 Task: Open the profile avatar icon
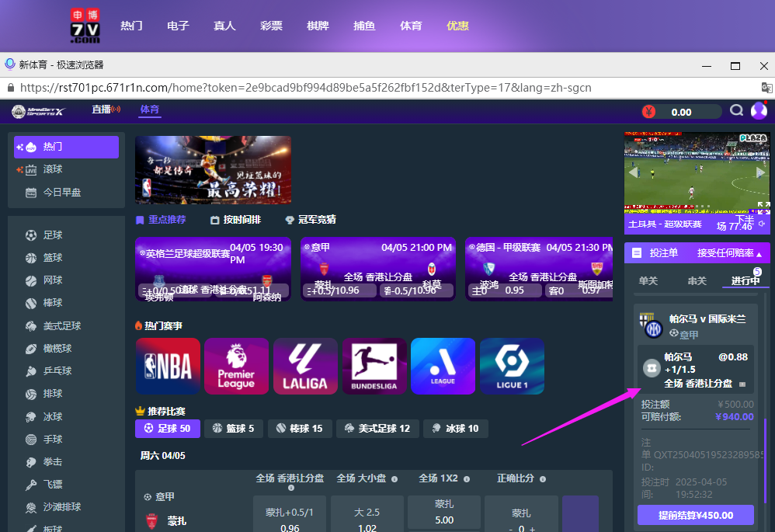(x=758, y=110)
